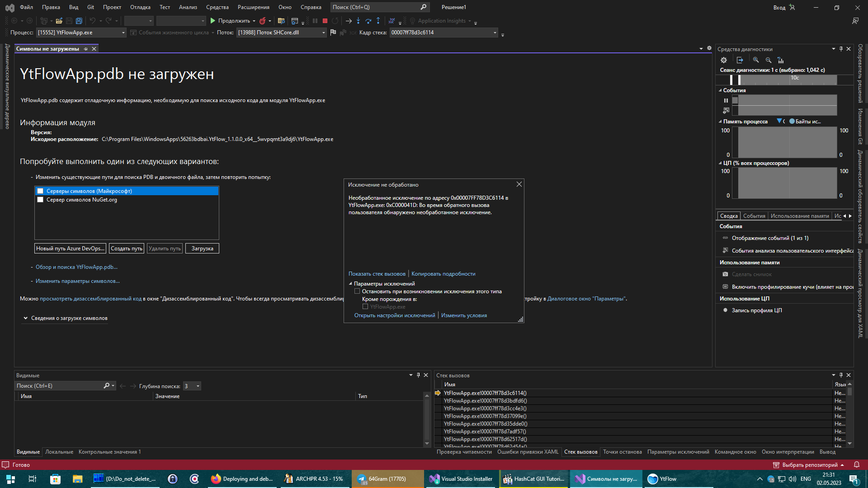Click the Показать стек вызовов link

click(377, 273)
